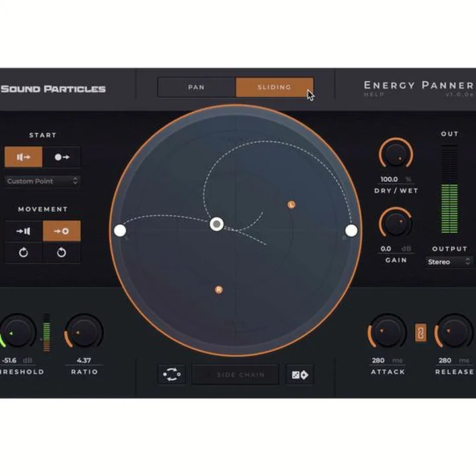Viewport: 476px width, 476px height.
Task: Select the SLIDING tab
Action: 274,87
